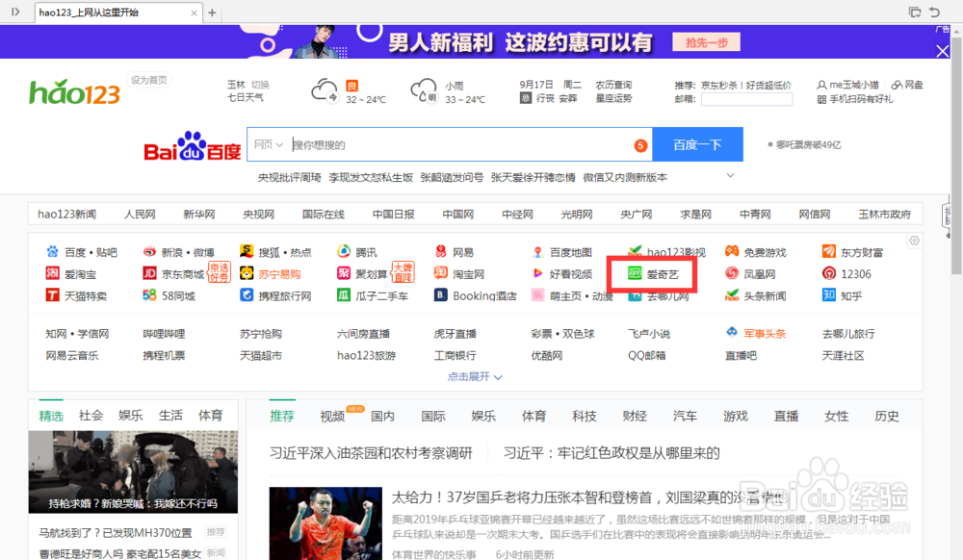963x560 pixels.
Task: Switch weather city via 切换
Action: pyautogui.click(x=260, y=85)
